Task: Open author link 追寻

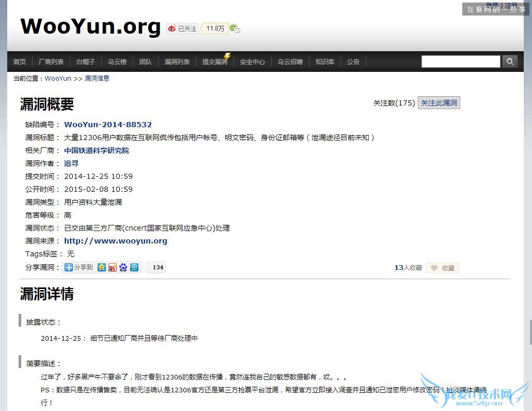Action: tap(71, 163)
